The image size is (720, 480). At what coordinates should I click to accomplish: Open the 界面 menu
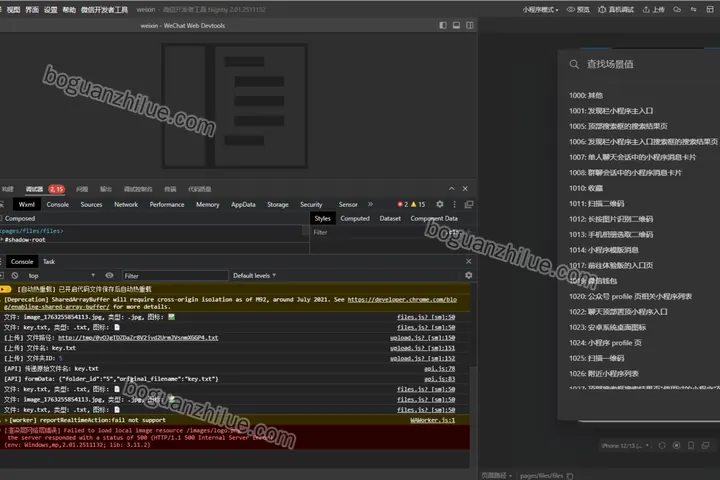pyautogui.click(x=32, y=10)
